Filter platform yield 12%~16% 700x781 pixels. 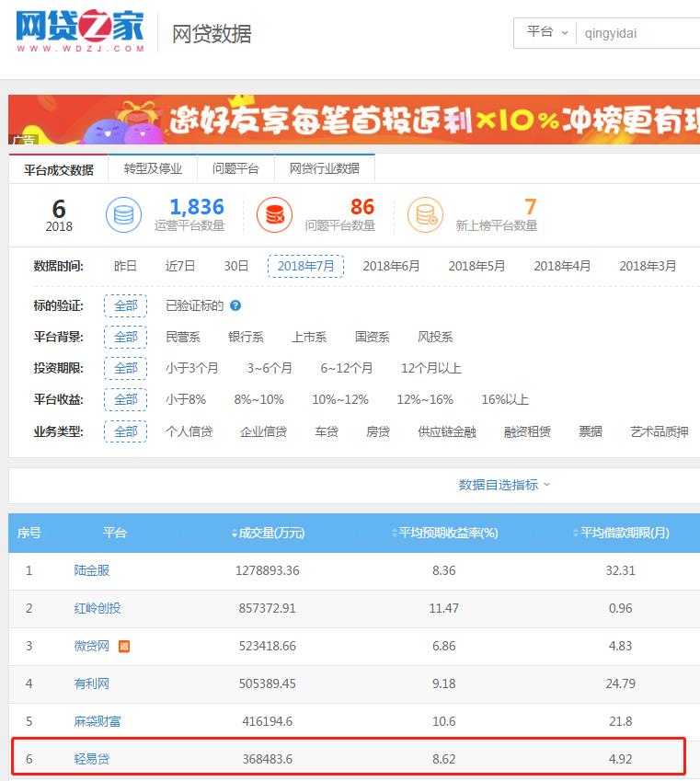pyautogui.click(x=425, y=400)
